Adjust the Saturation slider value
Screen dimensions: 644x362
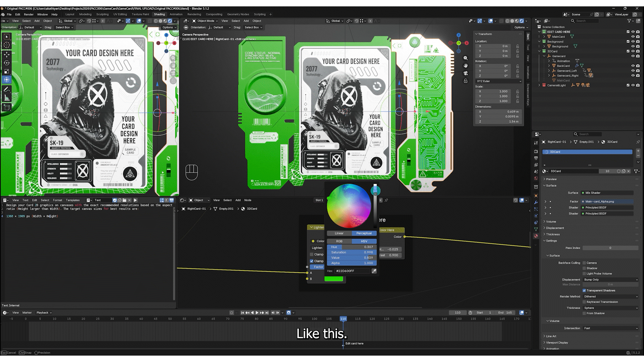click(x=352, y=252)
